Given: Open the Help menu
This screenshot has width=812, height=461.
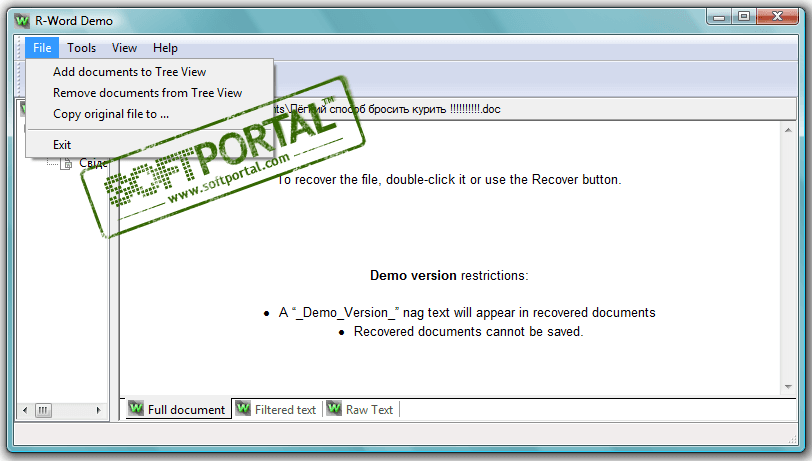Looking at the screenshot, I should tap(165, 48).
